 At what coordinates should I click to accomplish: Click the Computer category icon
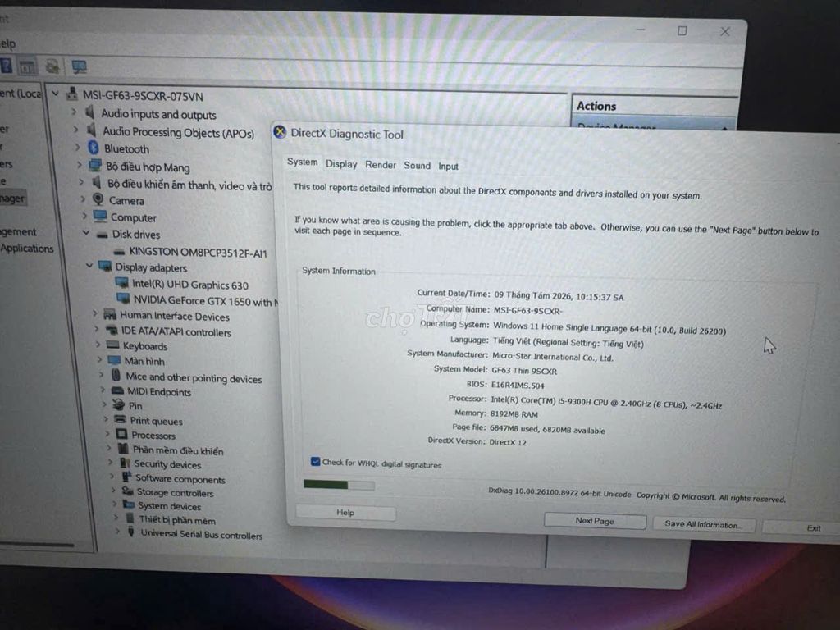point(99,216)
